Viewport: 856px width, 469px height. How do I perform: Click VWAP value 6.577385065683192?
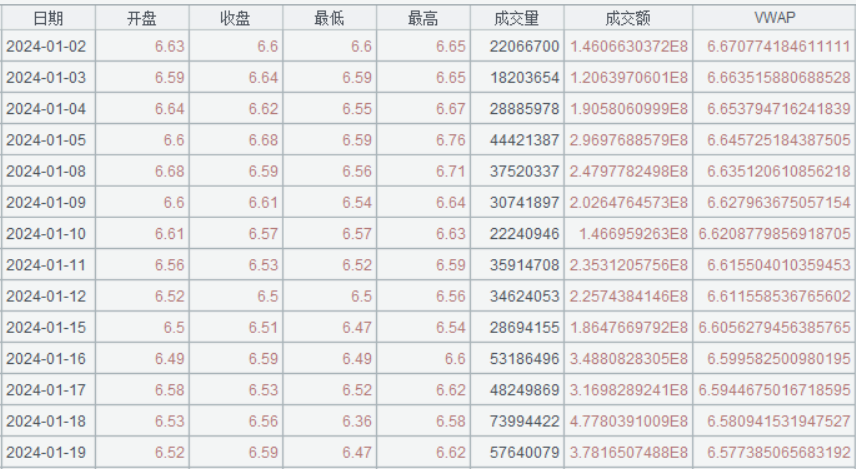779,452
